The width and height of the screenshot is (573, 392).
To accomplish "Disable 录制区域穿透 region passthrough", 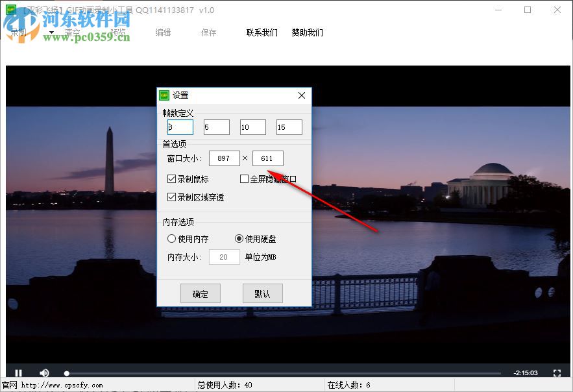I will pos(173,197).
